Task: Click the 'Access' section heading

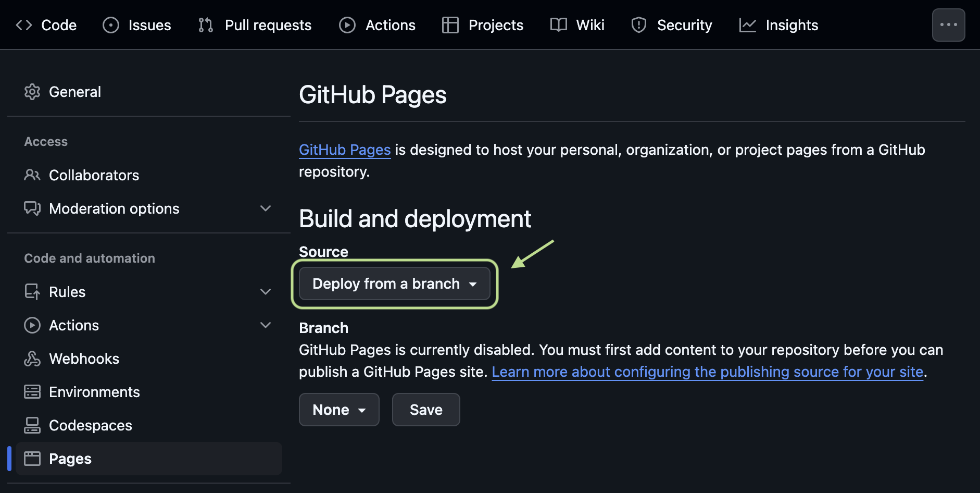Action: [x=46, y=142]
